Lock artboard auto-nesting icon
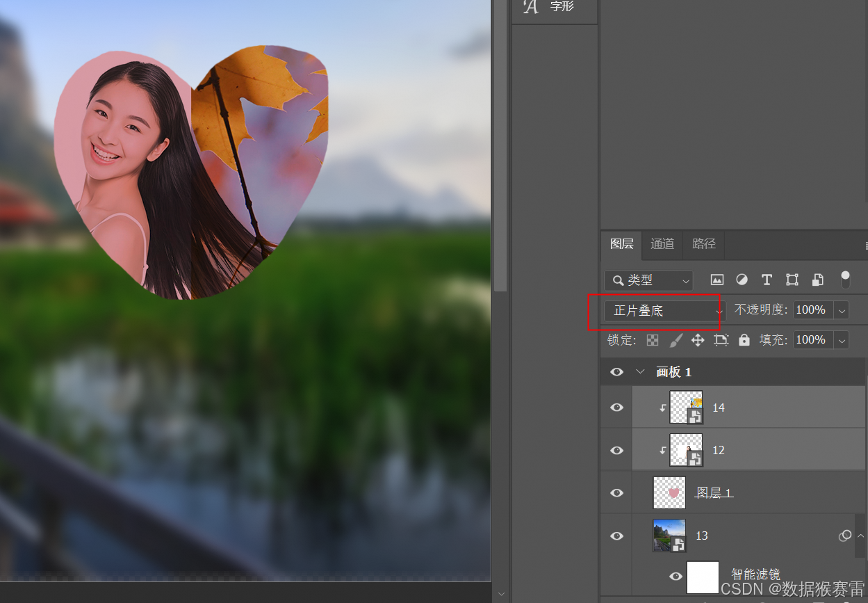The width and height of the screenshot is (868, 603). tap(721, 340)
